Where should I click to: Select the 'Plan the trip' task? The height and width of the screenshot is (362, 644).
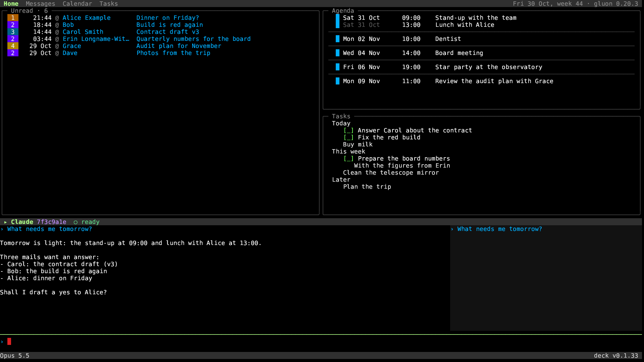367,187
